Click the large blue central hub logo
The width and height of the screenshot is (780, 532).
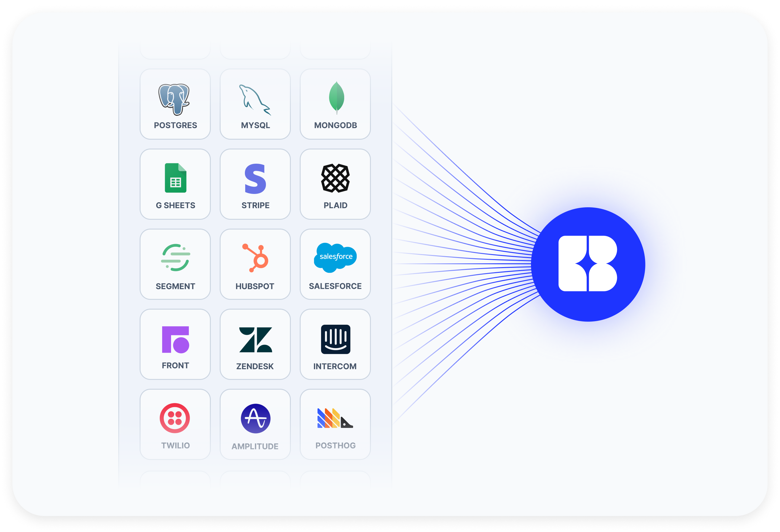pos(588,264)
